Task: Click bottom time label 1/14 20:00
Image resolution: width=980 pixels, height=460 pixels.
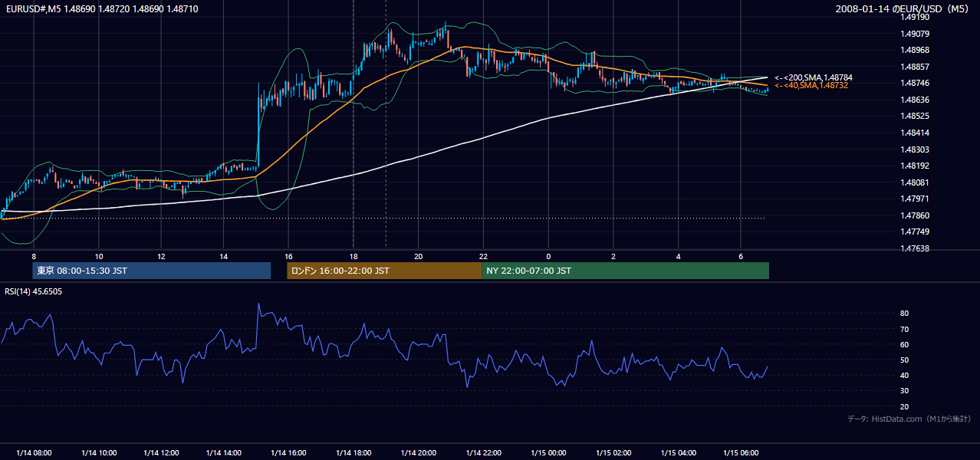Action: pyautogui.click(x=419, y=453)
